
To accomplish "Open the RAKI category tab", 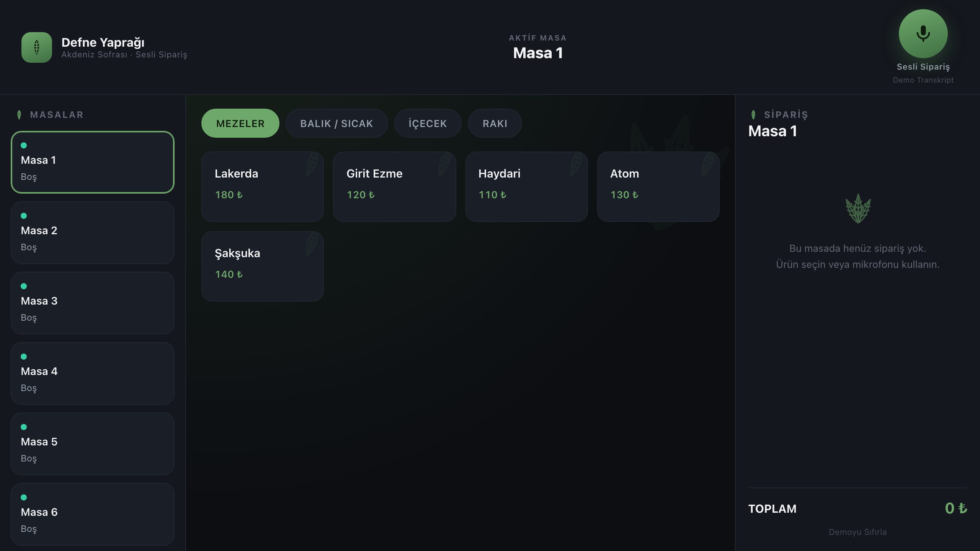I will [x=495, y=123].
